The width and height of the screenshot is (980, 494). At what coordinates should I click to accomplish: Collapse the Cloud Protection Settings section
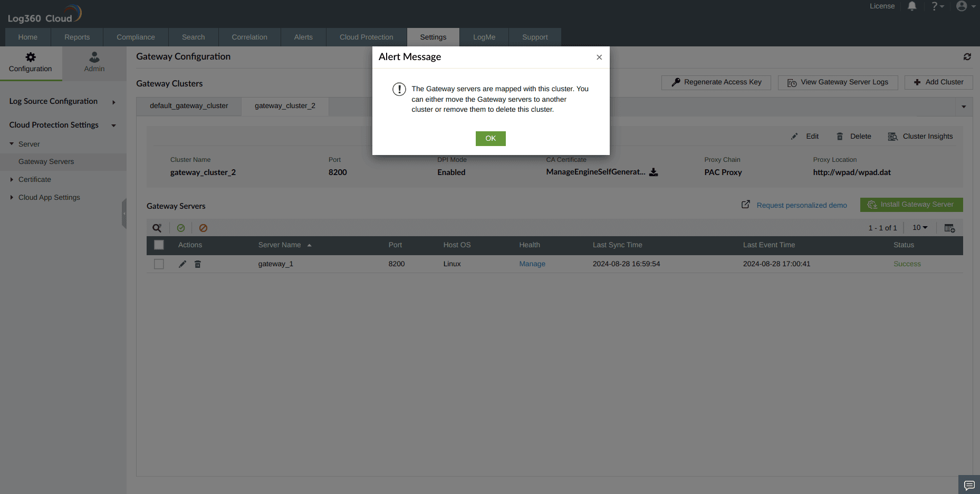coord(113,125)
